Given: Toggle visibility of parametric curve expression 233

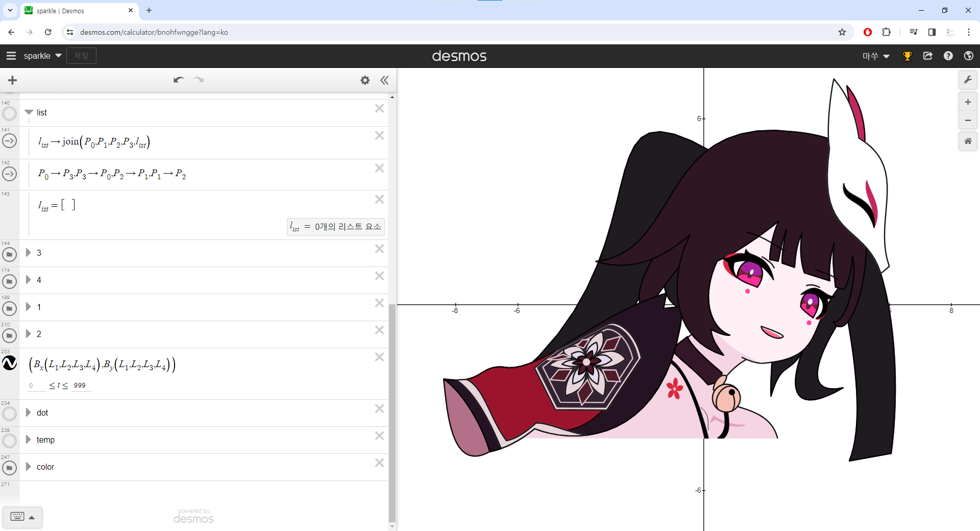Looking at the screenshot, I should pyautogui.click(x=9, y=363).
